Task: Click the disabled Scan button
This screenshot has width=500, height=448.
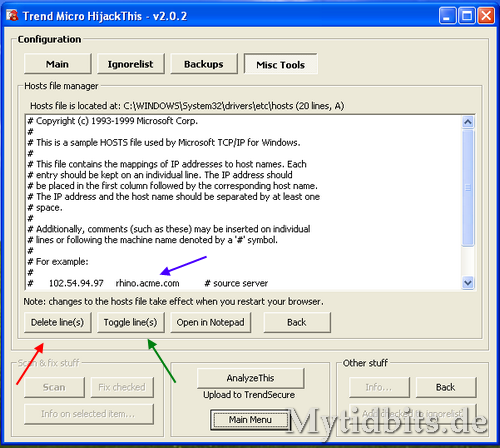Action: click(54, 387)
